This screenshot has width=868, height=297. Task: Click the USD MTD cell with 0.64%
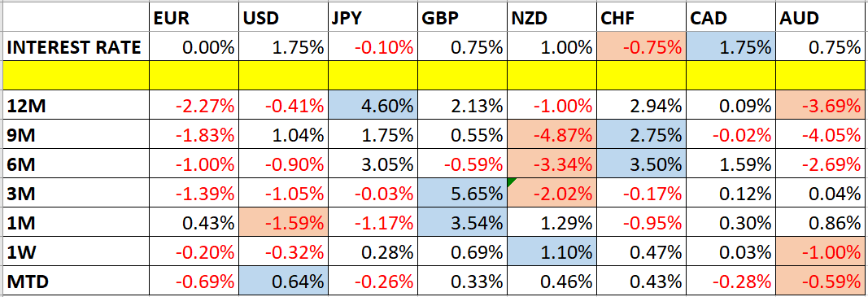click(283, 282)
